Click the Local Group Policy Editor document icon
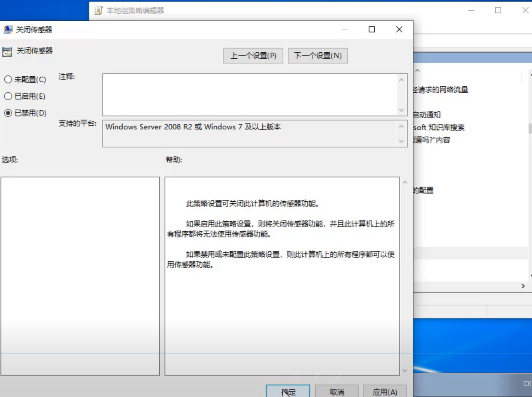Image resolution: width=532 pixels, height=397 pixels. click(98, 11)
